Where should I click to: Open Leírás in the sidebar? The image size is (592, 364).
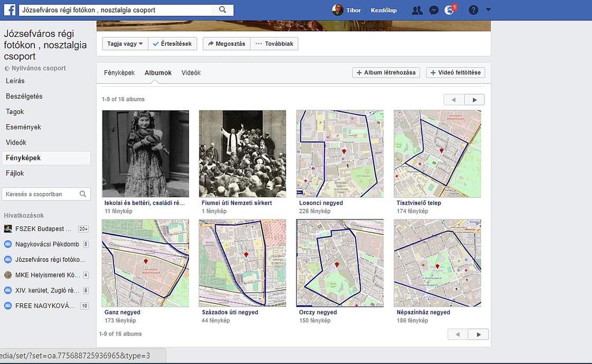pos(15,81)
